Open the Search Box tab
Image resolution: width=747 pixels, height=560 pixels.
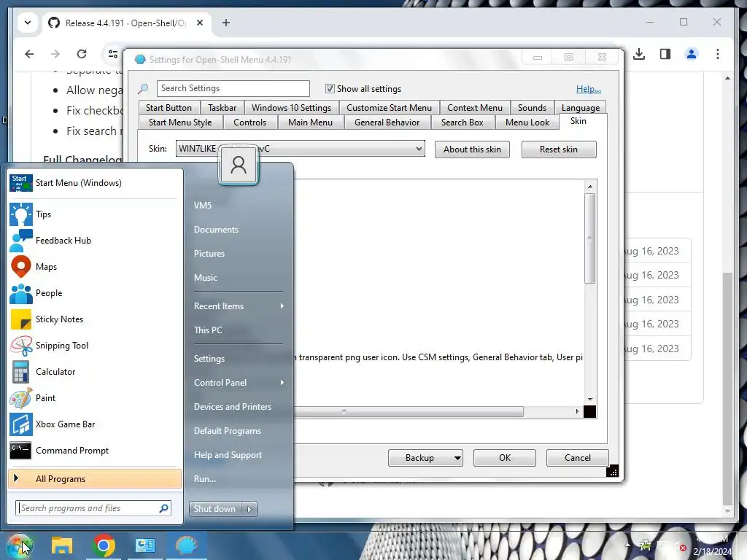pos(462,122)
